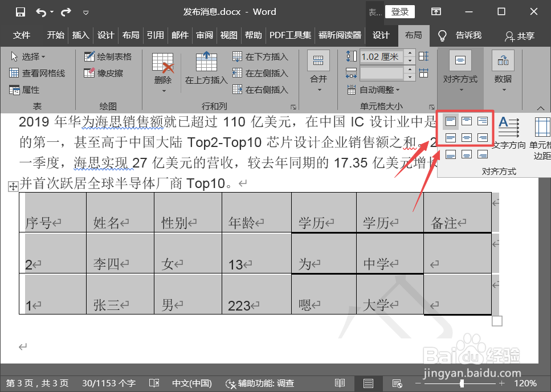Click the Save icon in the title bar
551x392 pixels.
pyautogui.click(x=21, y=12)
